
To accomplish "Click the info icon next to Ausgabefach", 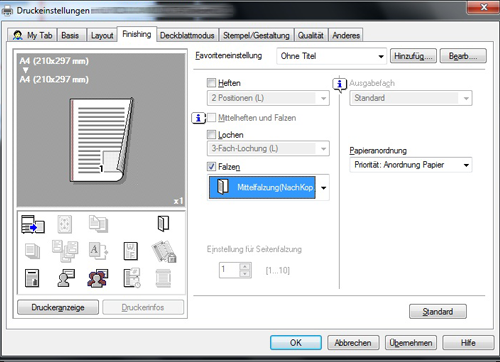I will 340,84.
